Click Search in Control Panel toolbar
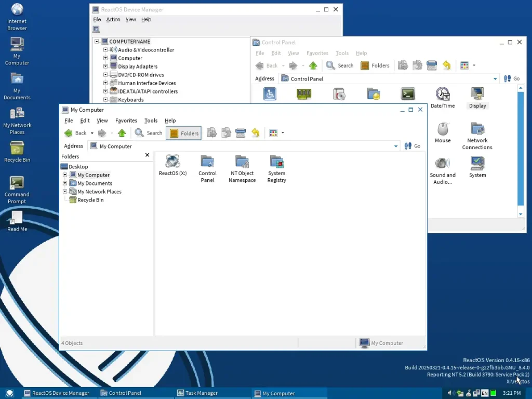Viewport: 532px width, 399px height. click(340, 65)
